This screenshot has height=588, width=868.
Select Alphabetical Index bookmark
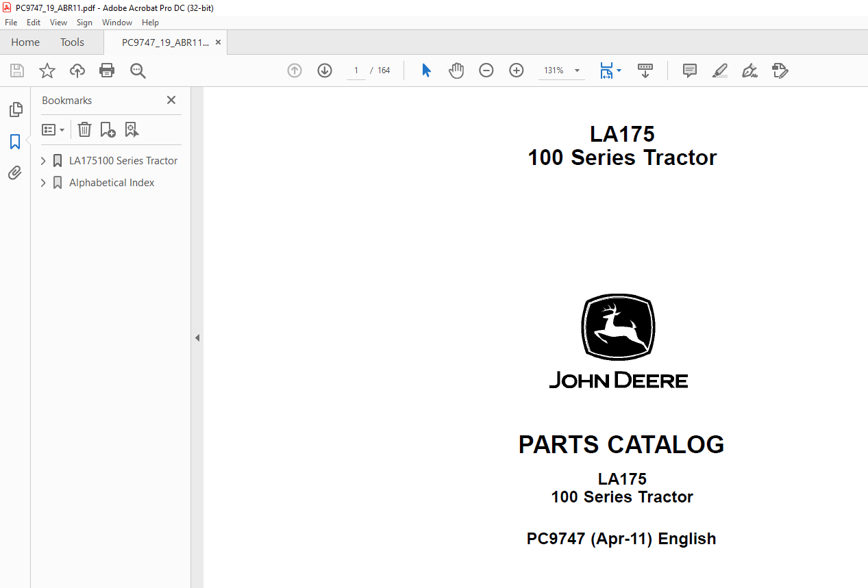click(112, 183)
